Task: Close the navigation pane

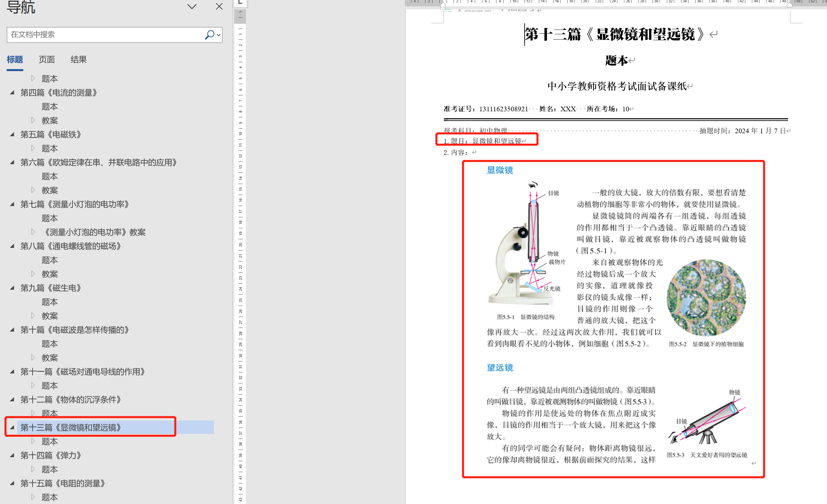Action: (x=219, y=6)
